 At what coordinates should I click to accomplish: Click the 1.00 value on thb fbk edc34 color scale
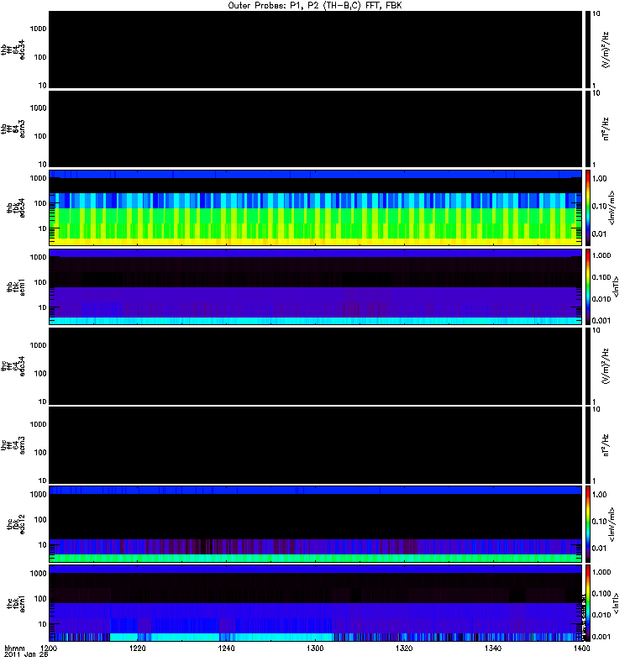coord(599,178)
